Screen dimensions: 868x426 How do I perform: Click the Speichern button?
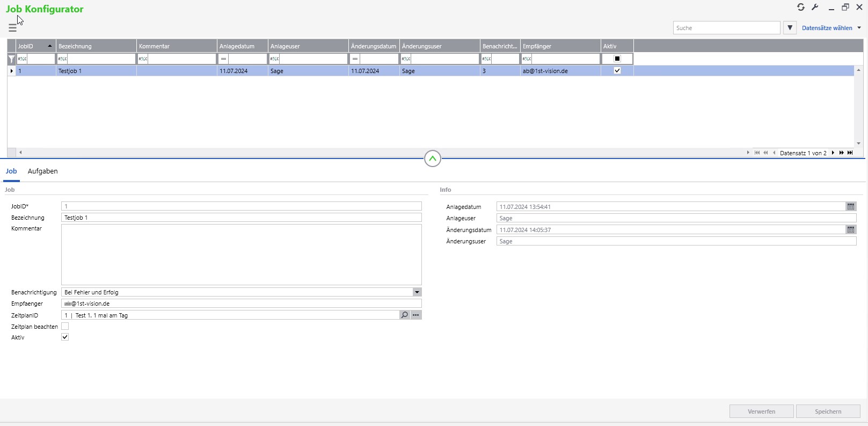tap(828, 411)
